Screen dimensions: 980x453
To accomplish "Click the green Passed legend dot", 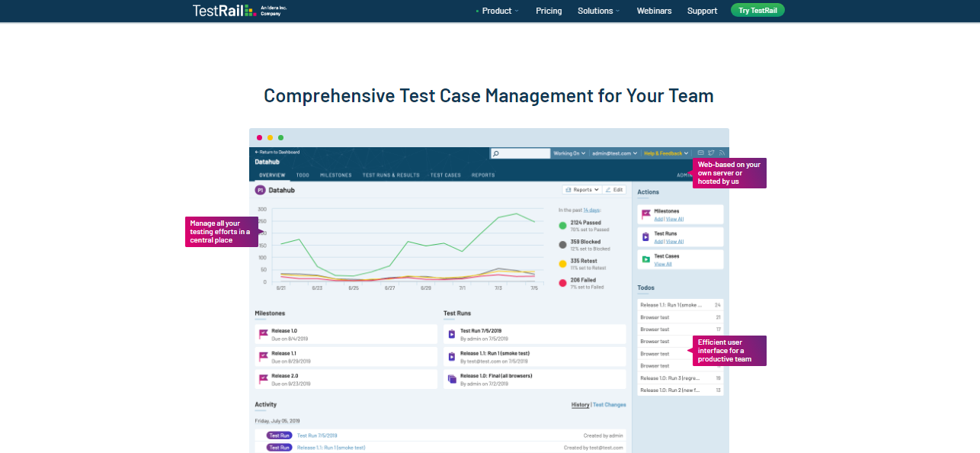I will point(563,226).
